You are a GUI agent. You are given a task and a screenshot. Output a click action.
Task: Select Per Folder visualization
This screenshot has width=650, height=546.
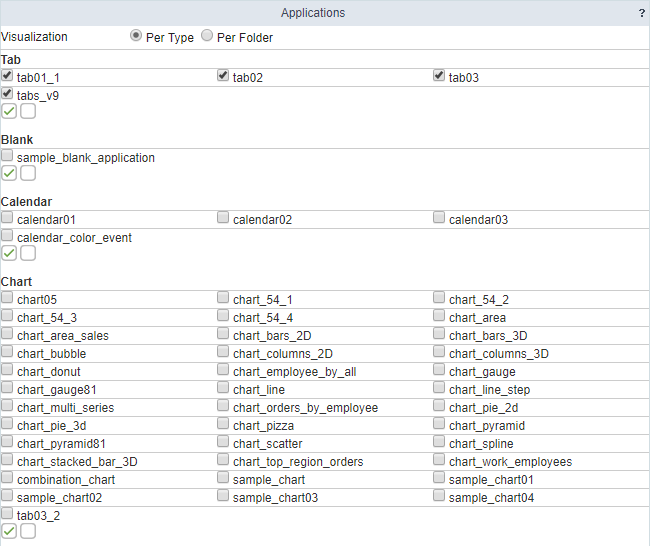click(207, 36)
